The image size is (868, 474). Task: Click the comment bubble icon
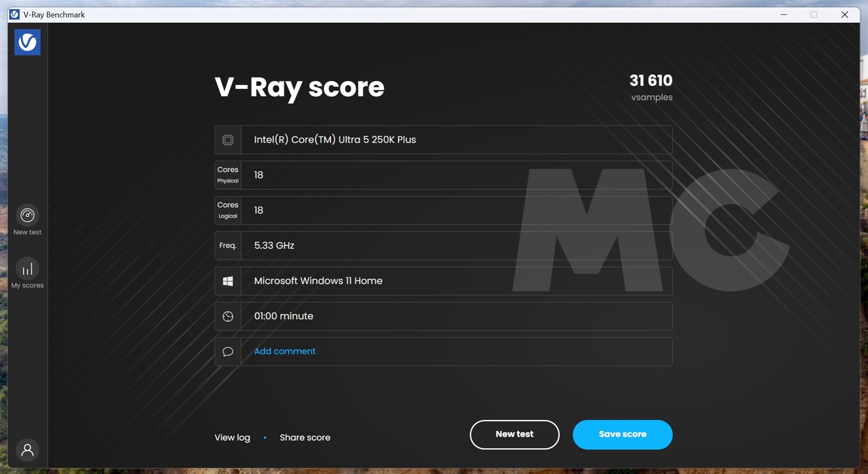tap(228, 351)
